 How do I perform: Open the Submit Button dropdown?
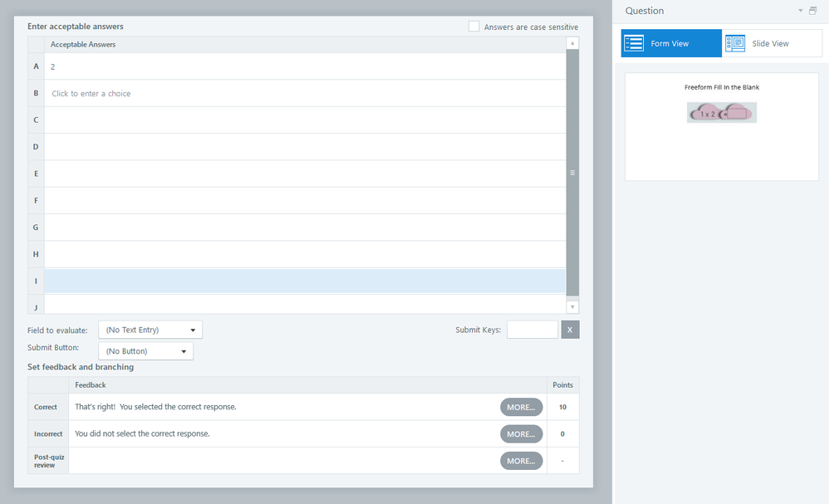click(x=145, y=351)
